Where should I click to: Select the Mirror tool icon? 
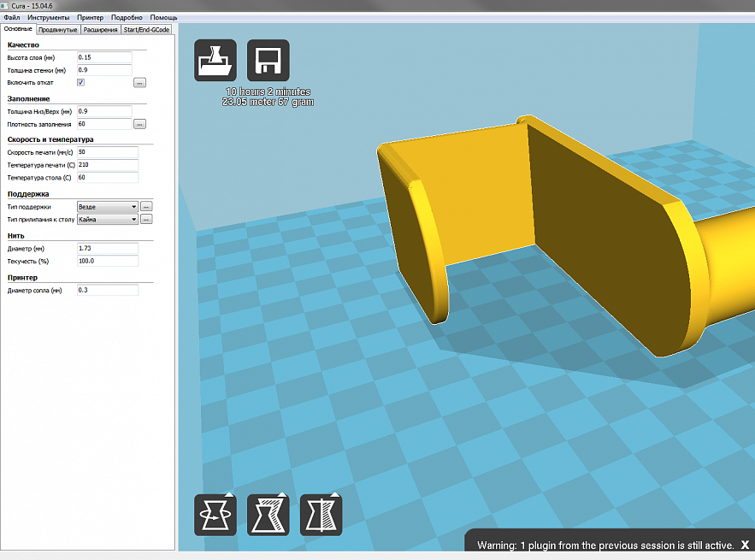tap(321, 515)
